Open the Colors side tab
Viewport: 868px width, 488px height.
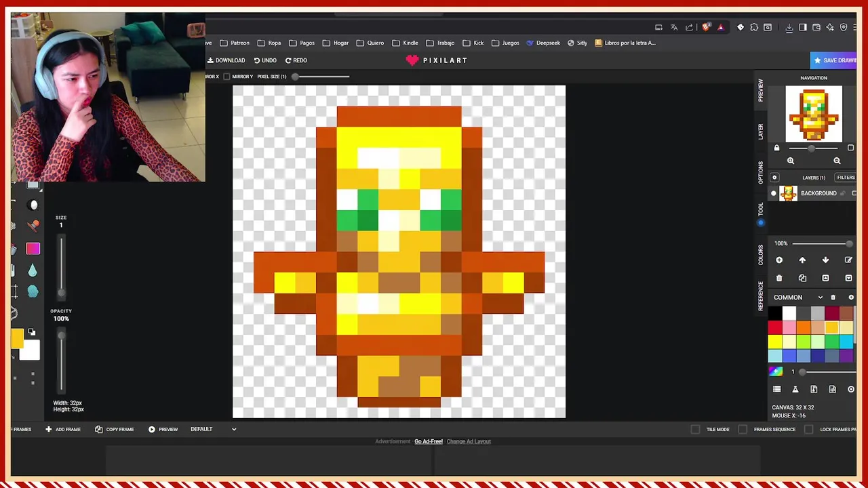point(760,255)
